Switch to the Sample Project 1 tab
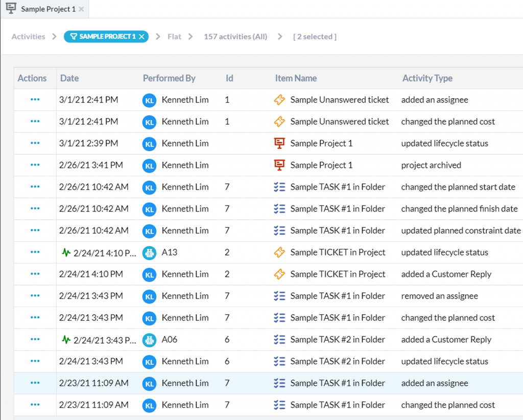Image resolution: width=523 pixels, height=420 pixels. point(47,9)
